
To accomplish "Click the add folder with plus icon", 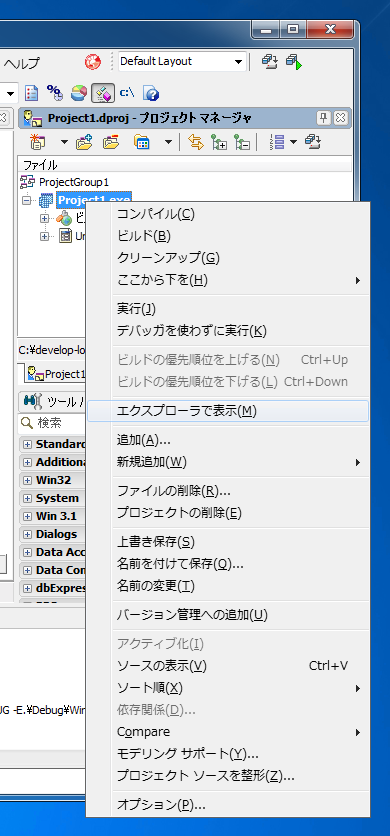I will (85, 142).
